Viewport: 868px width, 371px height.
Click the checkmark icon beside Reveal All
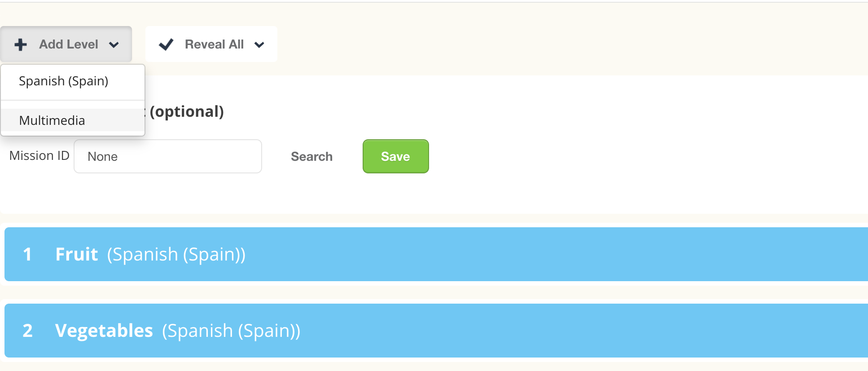pyautogui.click(x=166, y=44)
